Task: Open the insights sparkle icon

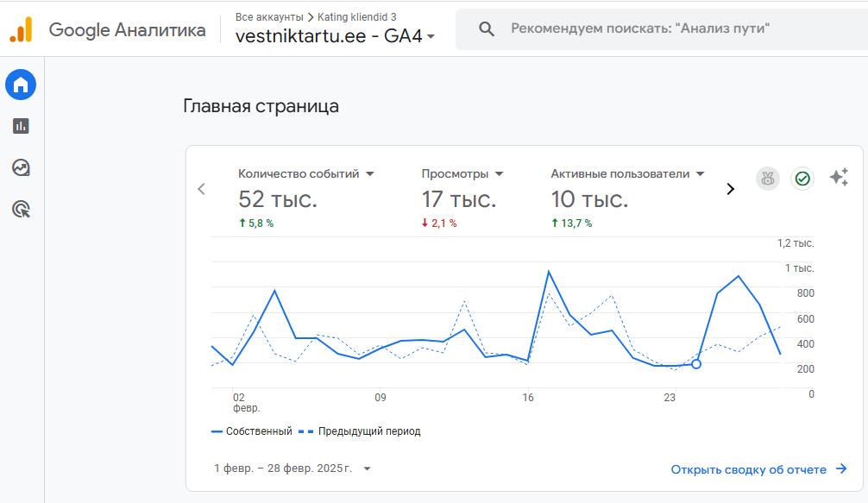Action: coord(839,177)
